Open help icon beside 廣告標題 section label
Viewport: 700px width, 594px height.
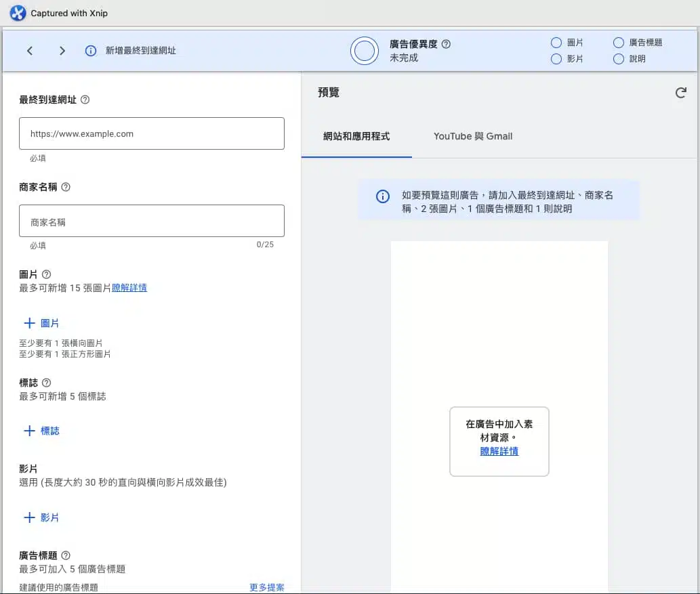(x=66, y=555)
